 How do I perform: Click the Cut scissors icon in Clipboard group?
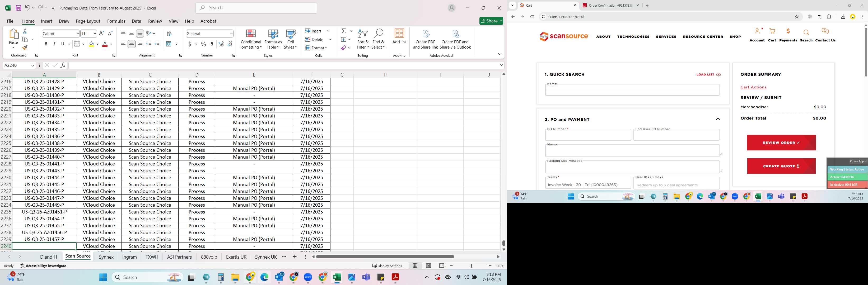(x=25, y=31)
